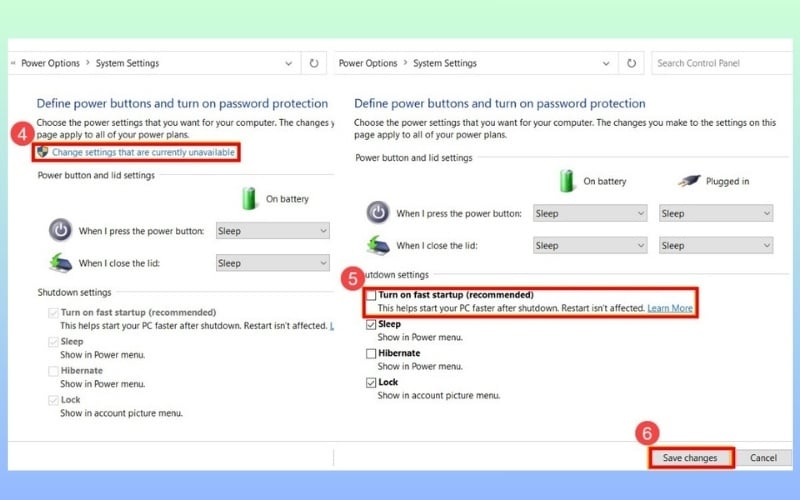
Task: Go to Power Options breadcrumb in right window
Action: [x=368, y=63]
